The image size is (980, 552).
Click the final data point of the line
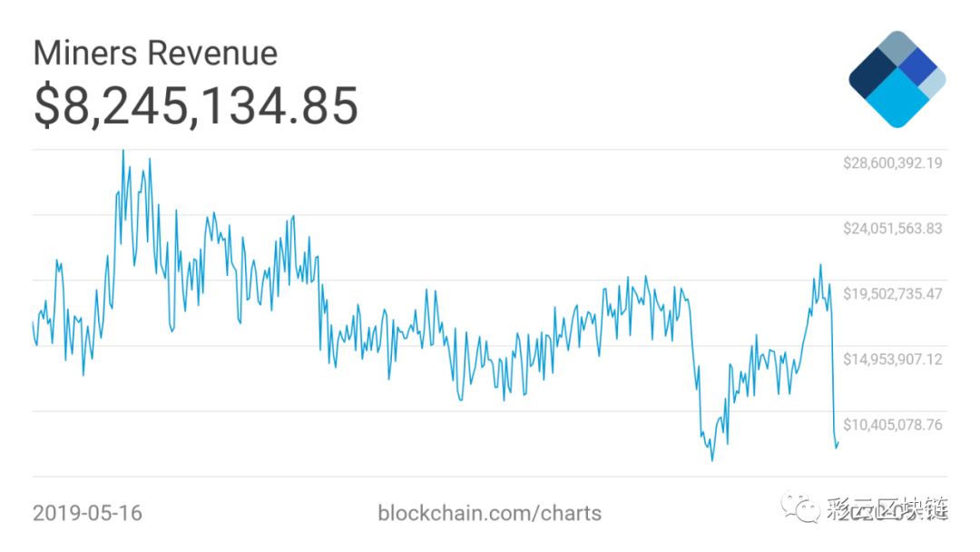coord(838,443)
